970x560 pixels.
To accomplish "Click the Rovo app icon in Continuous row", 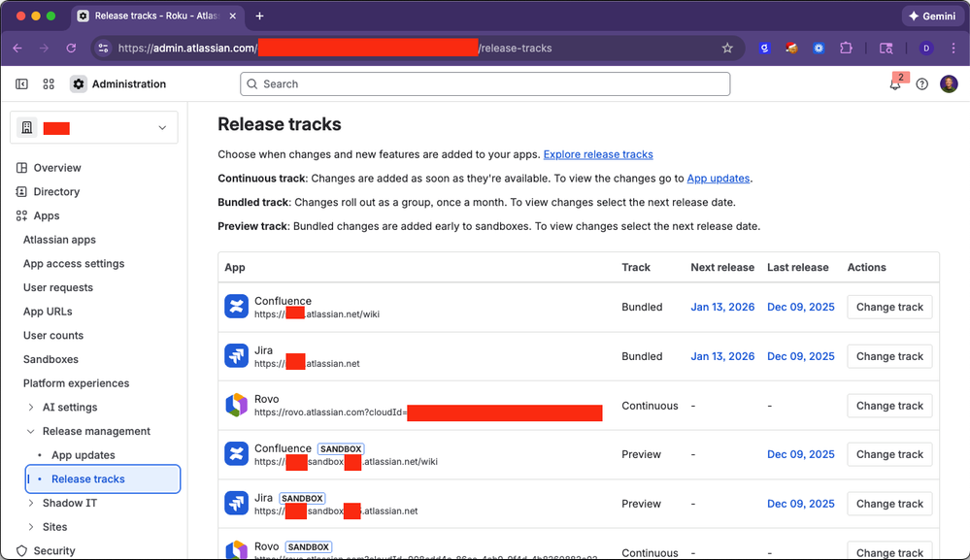I will [236, 406].
